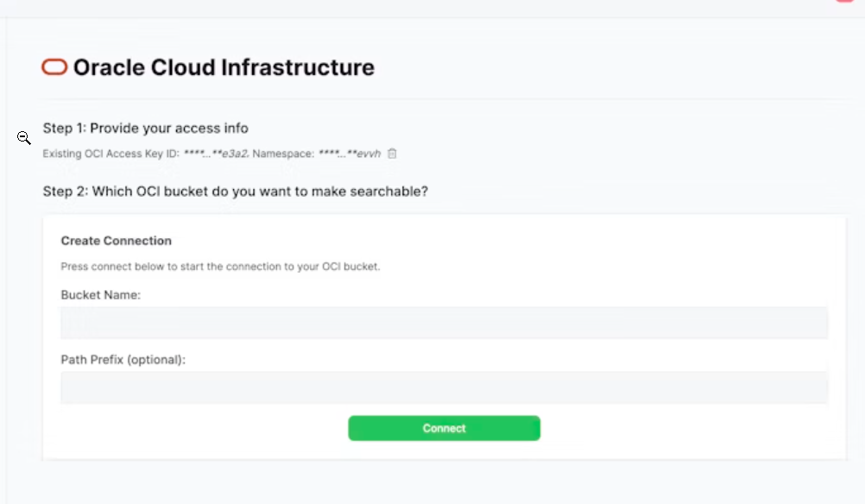Click the 'Press connect below' instruction text
865x504 pixels.
coord(220,267)
